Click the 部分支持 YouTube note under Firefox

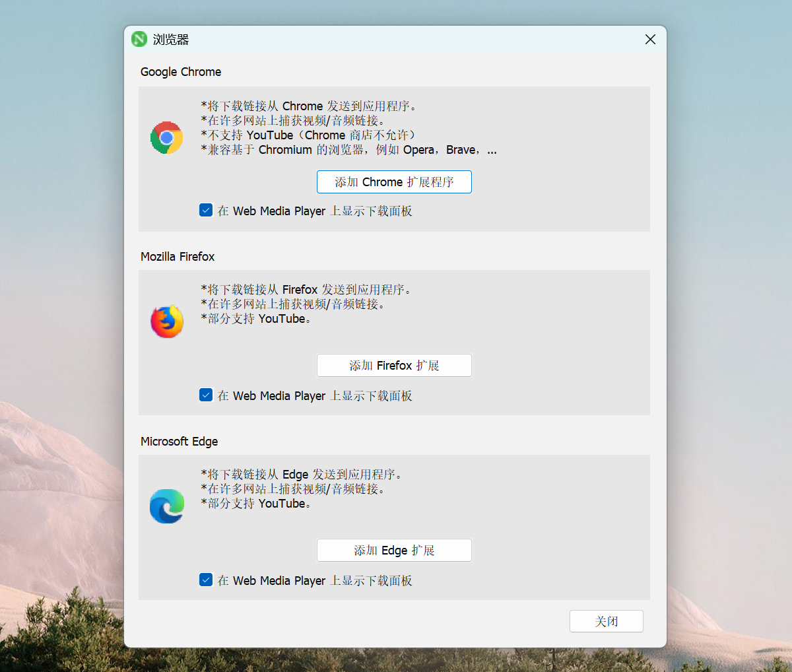click(x=256, y=319)
